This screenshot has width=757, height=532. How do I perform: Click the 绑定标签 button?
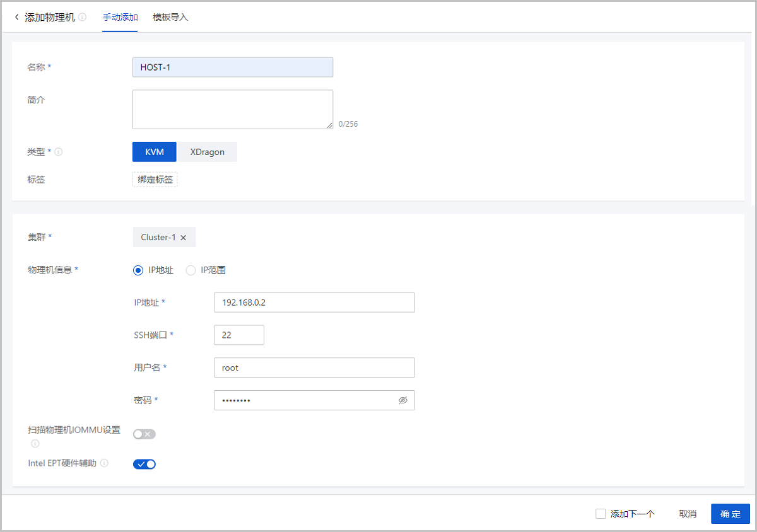155,180
